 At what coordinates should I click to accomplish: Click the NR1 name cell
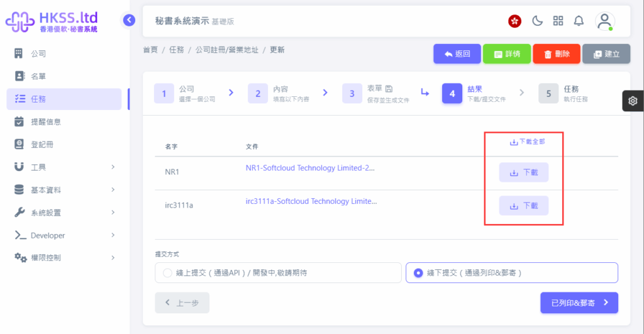(x=172, y=172)
